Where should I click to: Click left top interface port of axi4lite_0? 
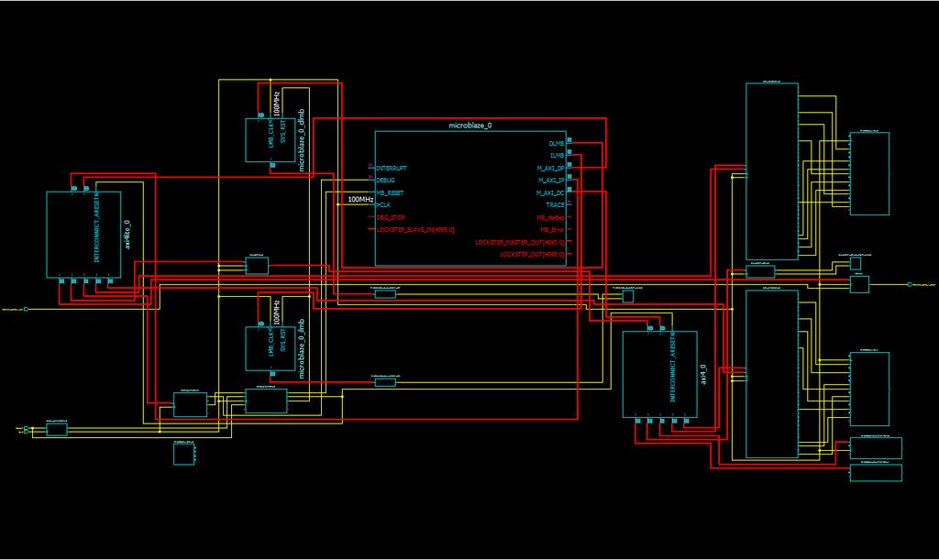(74, 189)
